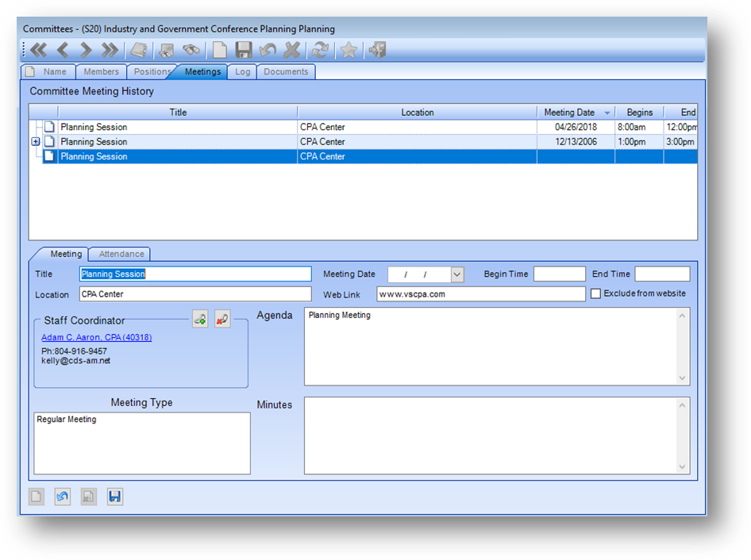Save the record using top toolbar floppy

(x=243, y=50)
